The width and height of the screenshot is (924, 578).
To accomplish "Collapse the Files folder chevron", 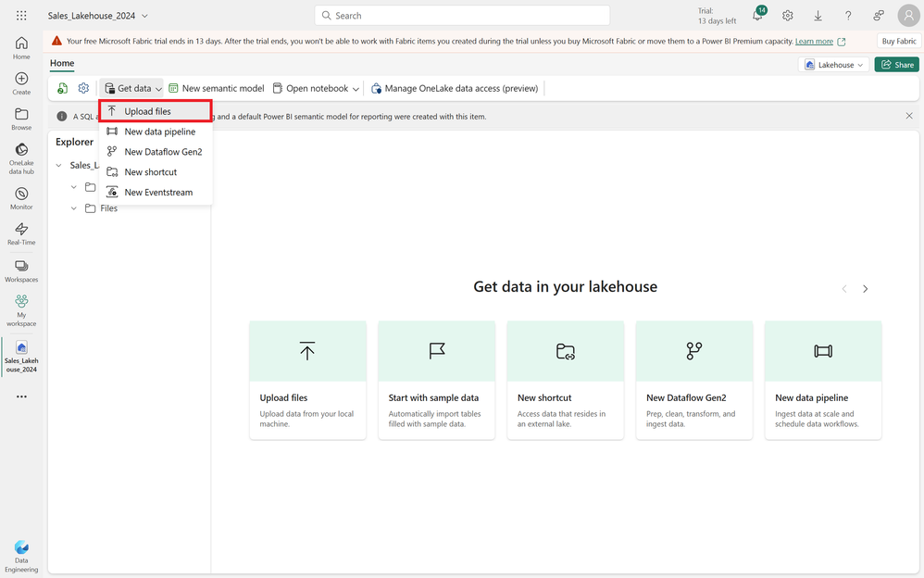I will pyautogui.click(x=74, y=208).
